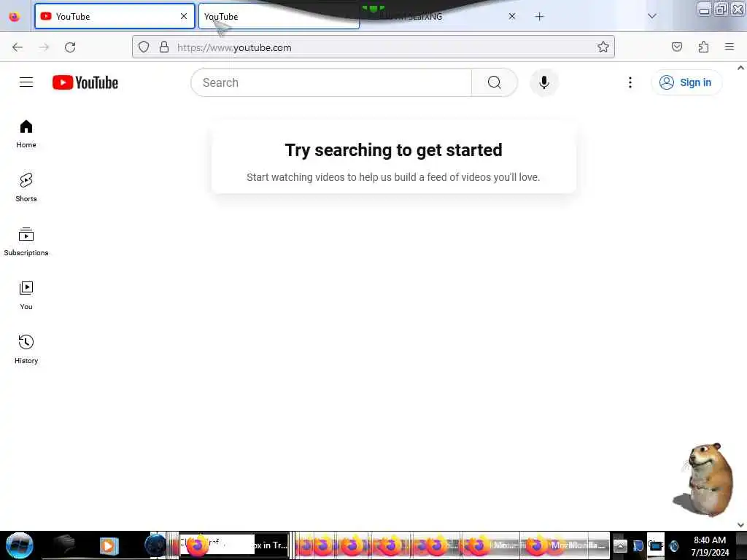Switch to the first YouTube tab

[115, 16]
